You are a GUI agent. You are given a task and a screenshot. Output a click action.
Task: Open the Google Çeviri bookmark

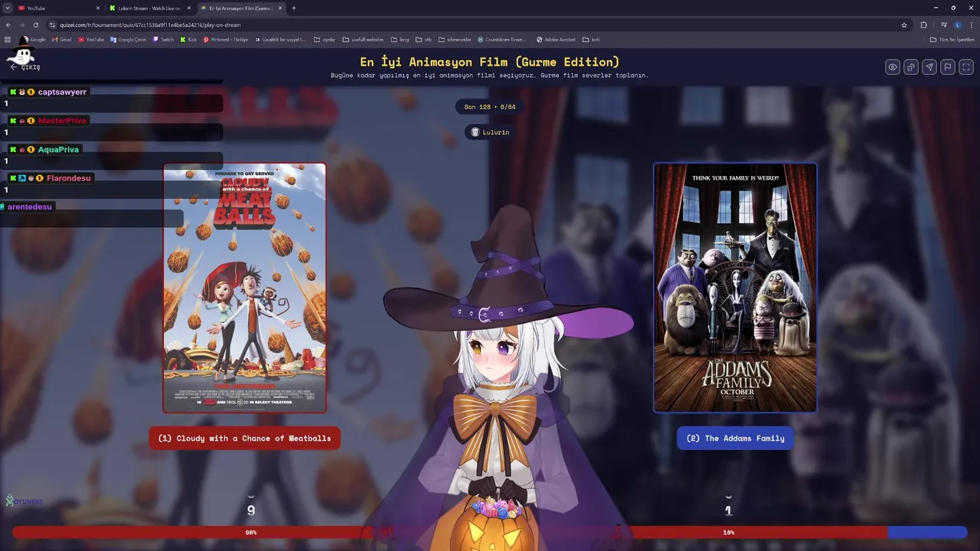[x=129, y=39]
